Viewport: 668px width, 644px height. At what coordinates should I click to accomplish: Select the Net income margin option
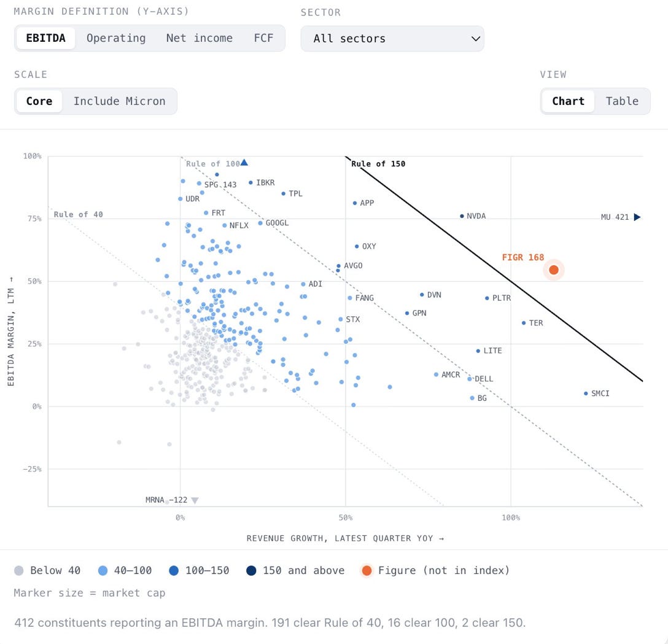click(200, 38)
